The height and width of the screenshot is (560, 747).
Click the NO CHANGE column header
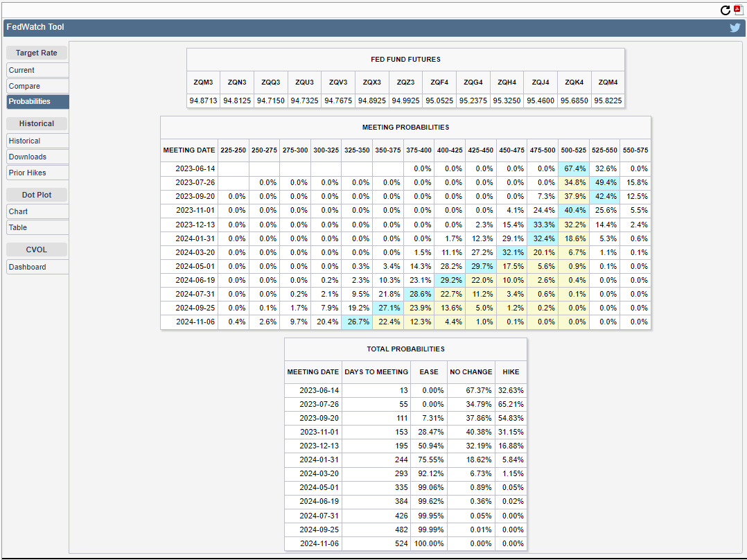pyautogui.click(x=471, y=371)
